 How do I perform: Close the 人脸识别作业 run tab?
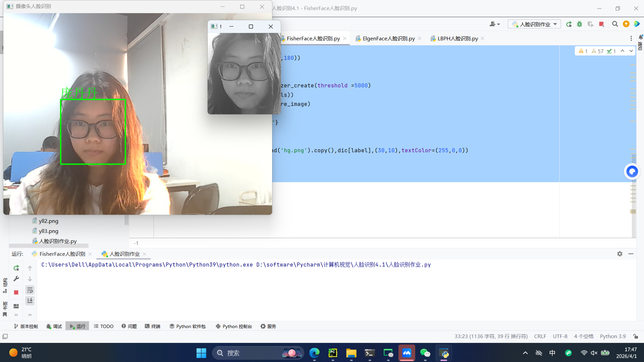point(144,254)
